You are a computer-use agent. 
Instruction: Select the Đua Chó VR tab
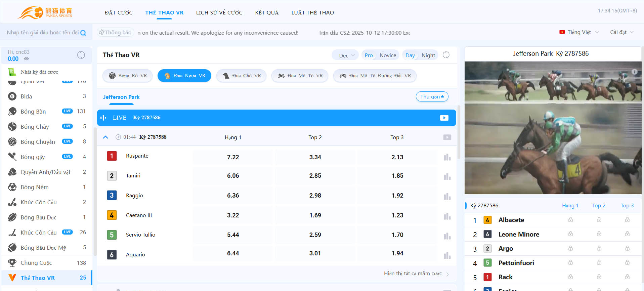coord(241,76)
